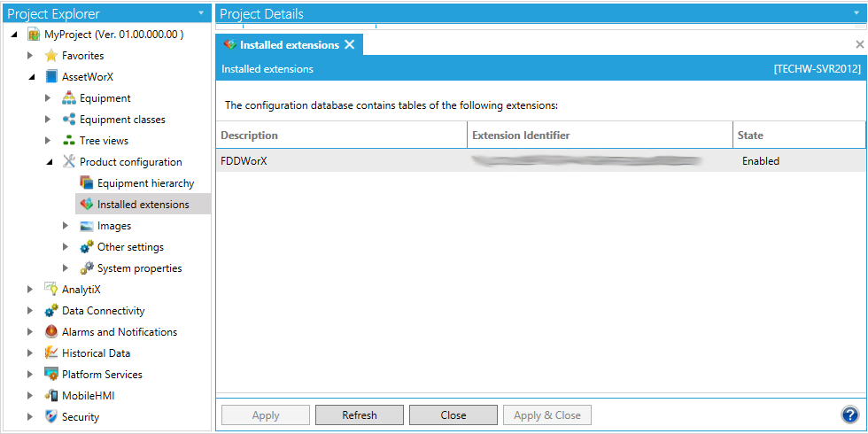Click the Alarms and Notifications icon
Screen dimensions: 868x434
click(x=51, y=332)
